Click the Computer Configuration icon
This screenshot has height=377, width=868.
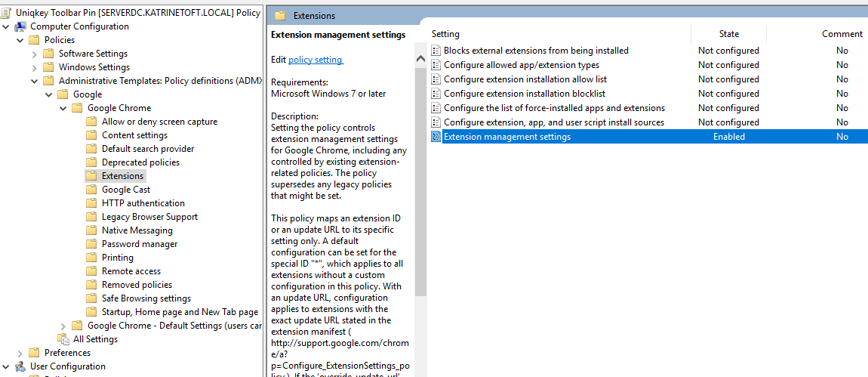coord(20,26)
